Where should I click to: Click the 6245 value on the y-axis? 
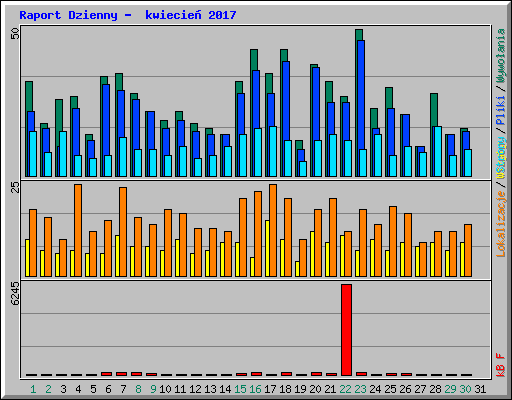15,294
